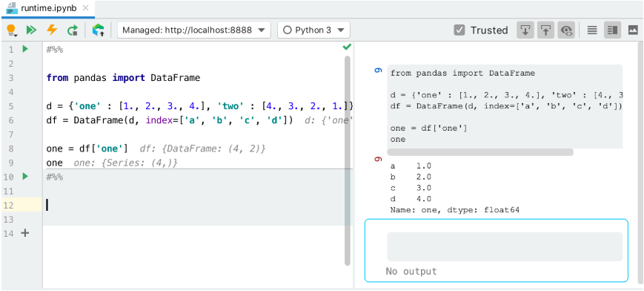This screenshot has height=291, width=644.
Task: Click the 'Name: one, dtype: float64' output
Action: 455,210
